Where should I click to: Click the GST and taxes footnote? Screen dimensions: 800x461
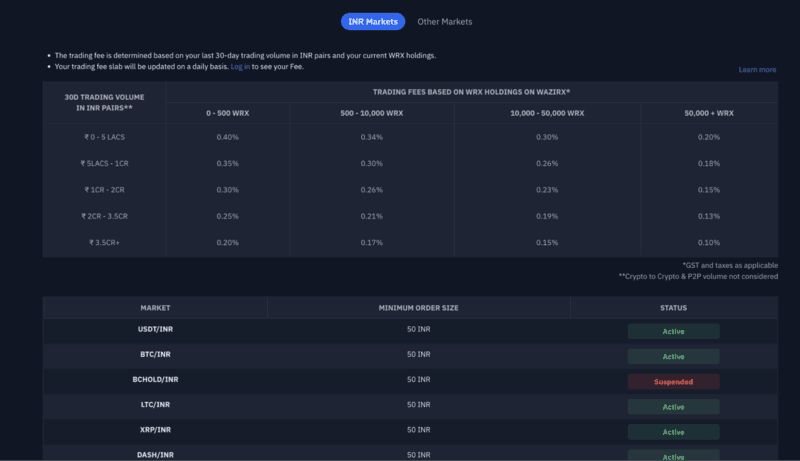point(730,265)
